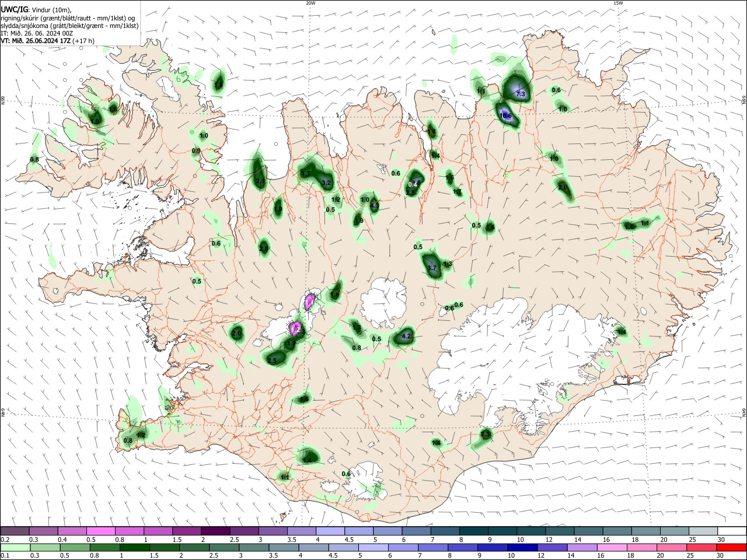Click the darkest purple swatch in snow legend
The width and height of the screenshot is (747, 560).
point(215,531)
